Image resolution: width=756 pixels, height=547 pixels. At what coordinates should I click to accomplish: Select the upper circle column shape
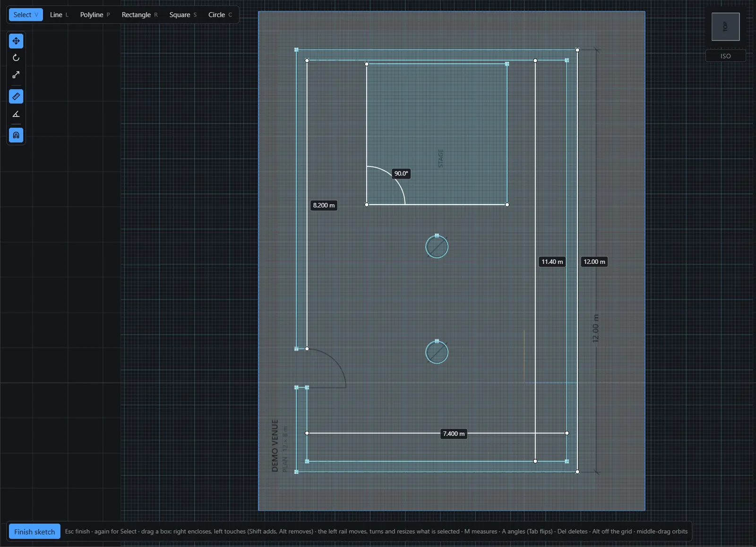coord(437,247)
